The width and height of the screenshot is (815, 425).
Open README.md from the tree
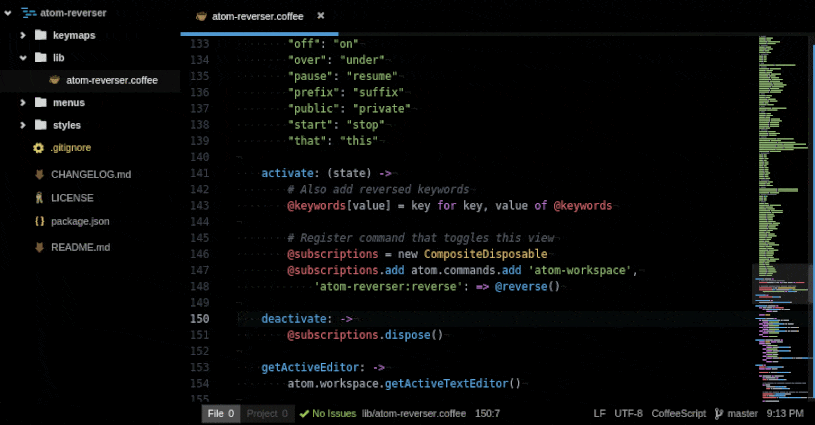click(x=81, y=247)
